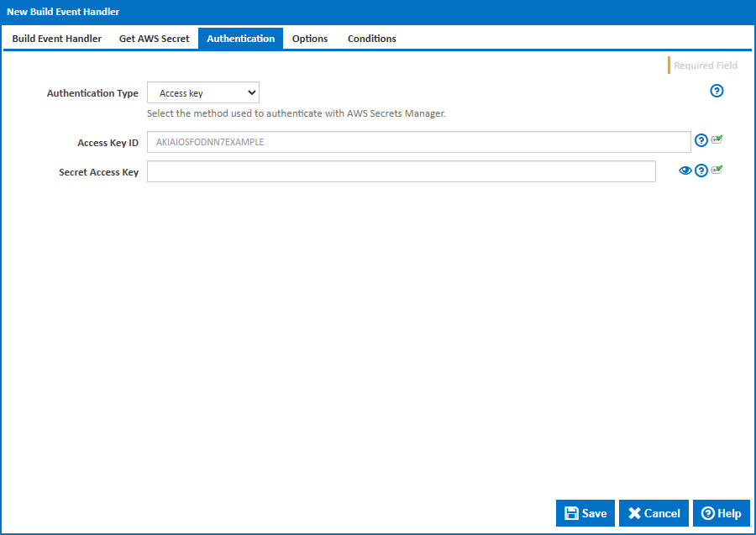The width and height of the screenshot is (756, 535).
Task: Reveal the Secret Access Key with eye icon
Action: pyautogui.click(x=685, y=170)
